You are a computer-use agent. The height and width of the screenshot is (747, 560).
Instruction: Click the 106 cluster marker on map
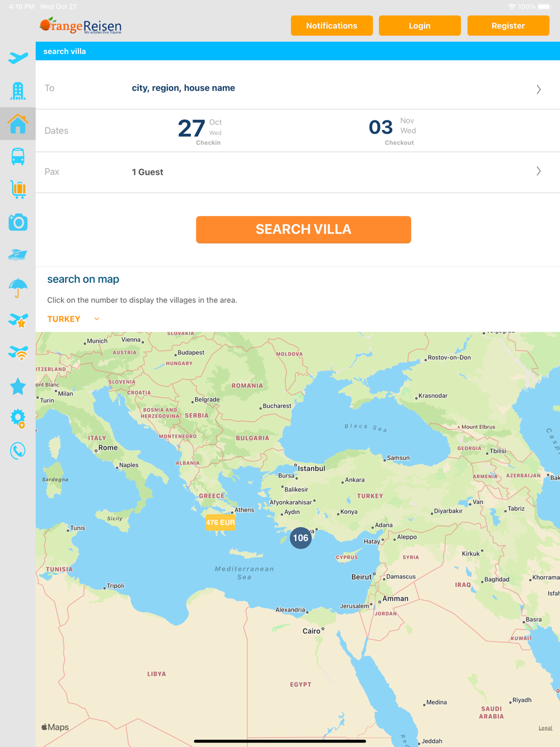pos(301,538)
